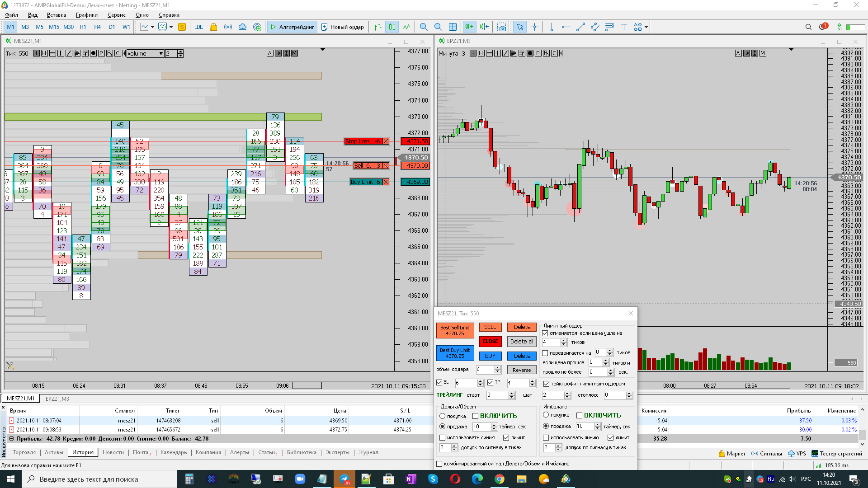Click the Reverse button
The image size is (868, 488).
[522, 370]
